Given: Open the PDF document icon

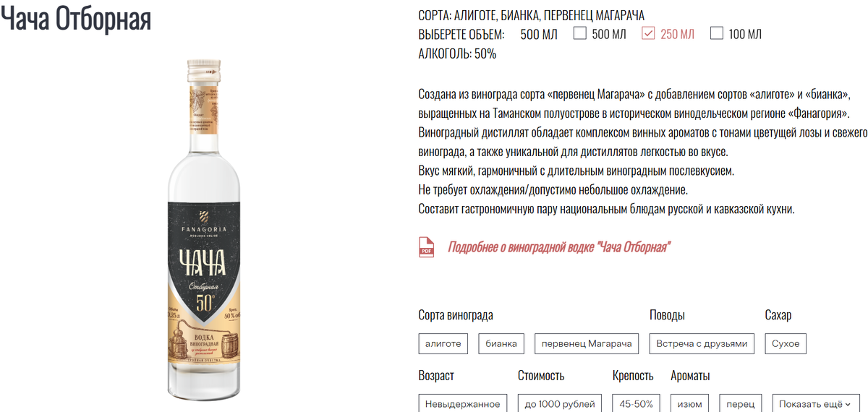Looking at the screenshot, I should (x=427, y=247).
